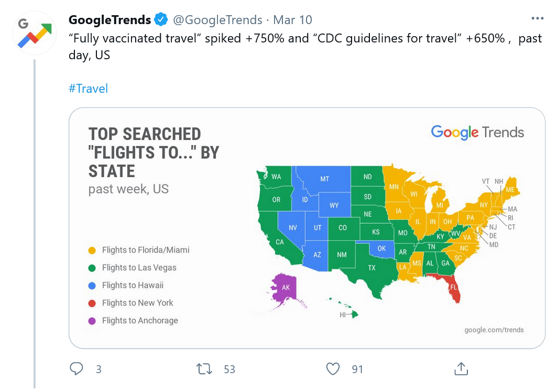Image resolution: width=558 pixels, height=392 pixels.
Task: Like the tweet with the heart icon
Action: point(333,369)
